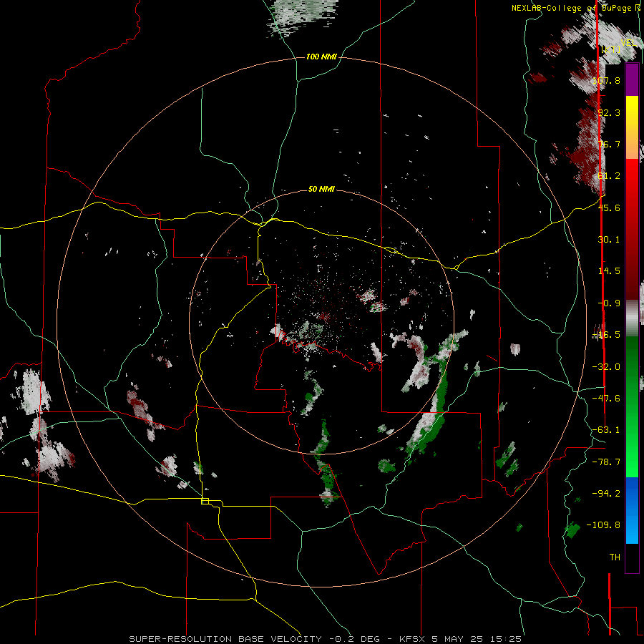Click the -94.2 velocity scale value
This screenshot has height=644, width=644.
(606, 493)
